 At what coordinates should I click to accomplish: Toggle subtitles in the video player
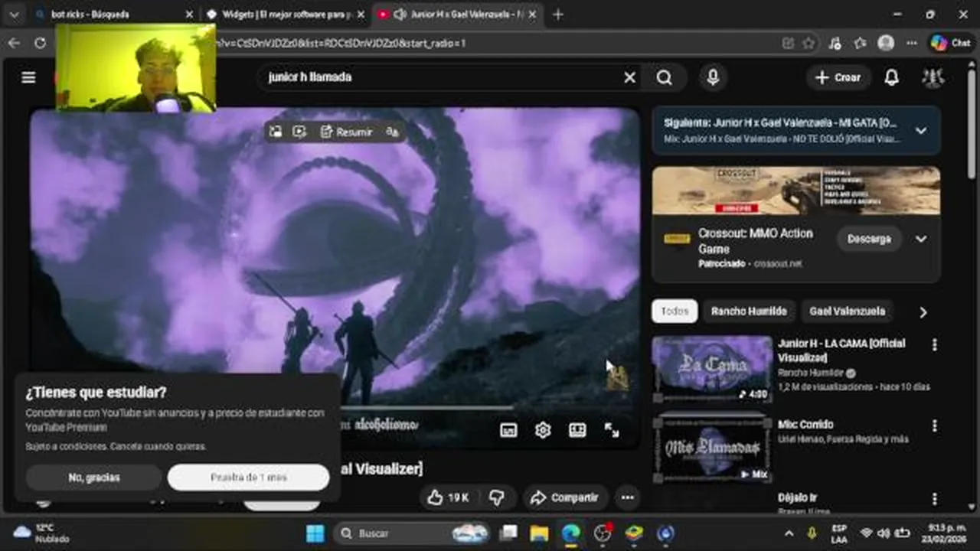pyautogui.click(x=508, y=430)
